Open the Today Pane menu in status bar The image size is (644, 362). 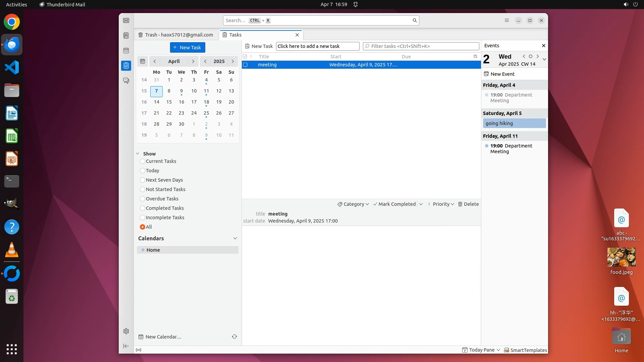click(481, 350)
